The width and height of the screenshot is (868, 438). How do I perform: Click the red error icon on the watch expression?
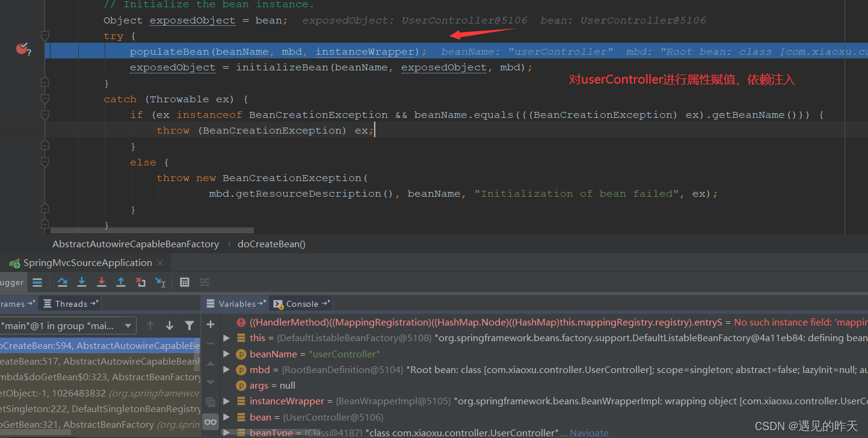pos(241,322)
